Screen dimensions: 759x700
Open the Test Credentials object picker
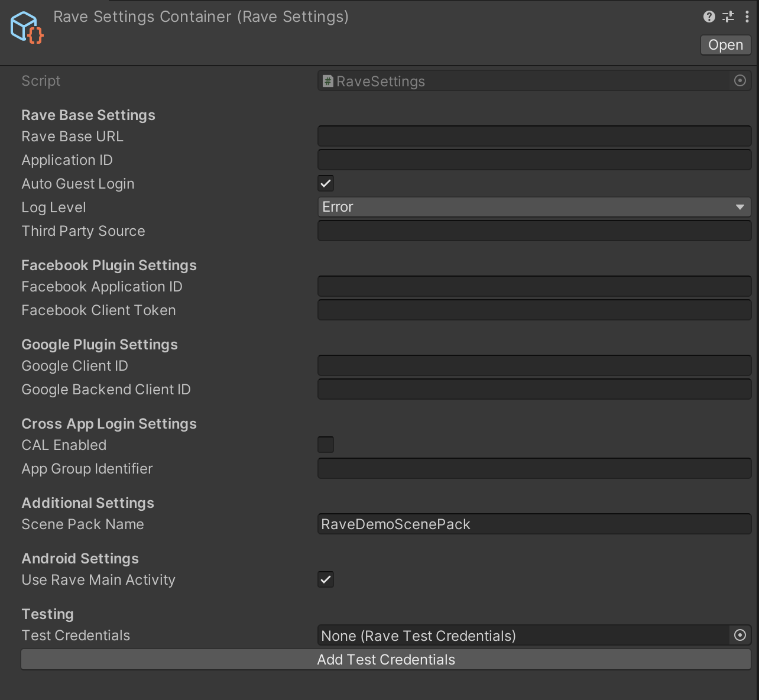point(740,635)
